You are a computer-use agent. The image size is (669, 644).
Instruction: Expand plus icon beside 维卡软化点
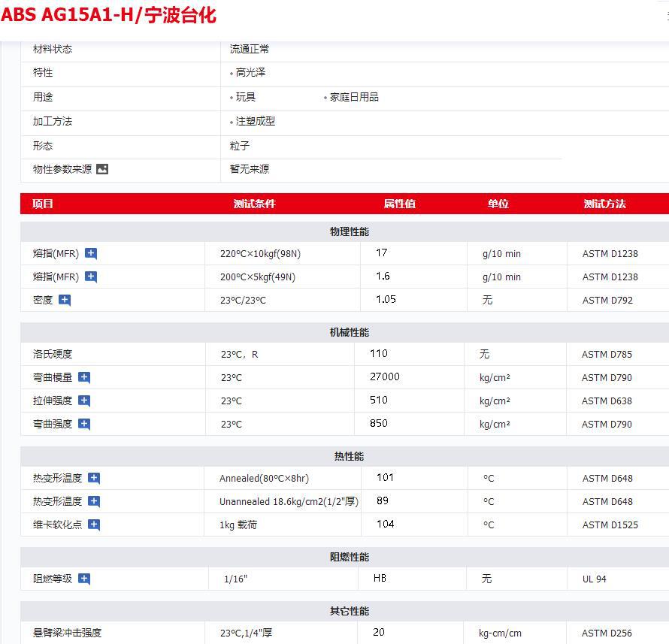(94, 525)
